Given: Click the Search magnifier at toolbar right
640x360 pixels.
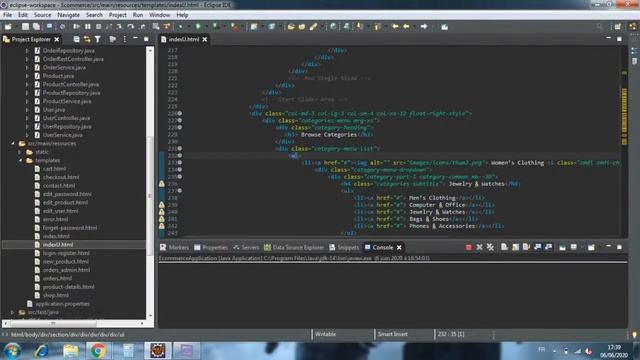Looking at the screenshot, I should (600, 27).
